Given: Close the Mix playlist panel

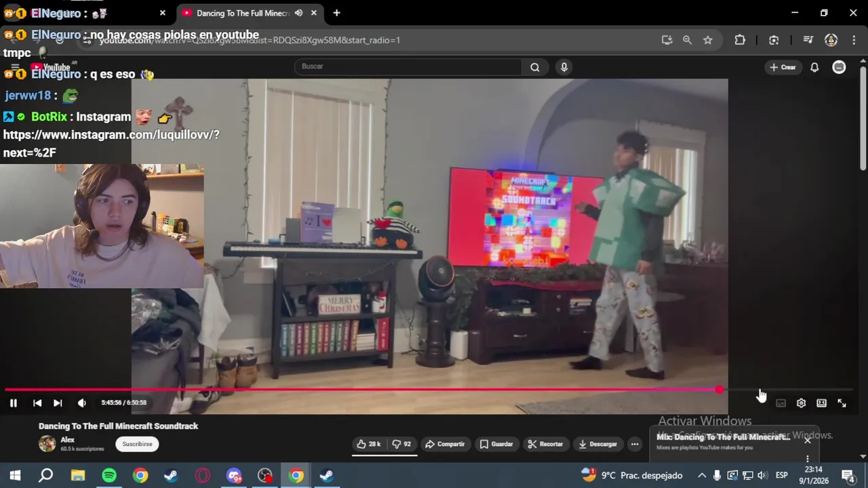Looking at the screenshot, I should (x=808, y=440).
